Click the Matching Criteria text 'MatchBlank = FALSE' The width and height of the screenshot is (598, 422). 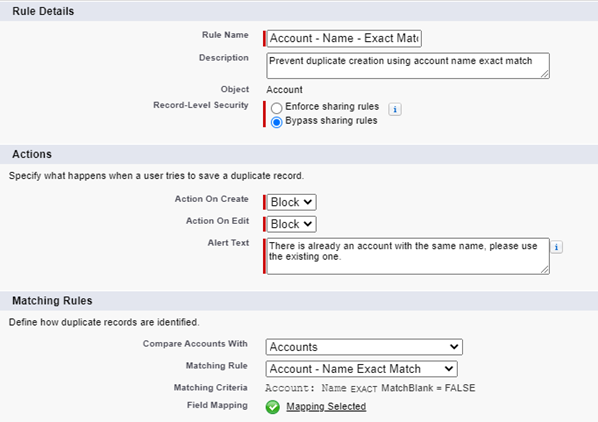click(x=428, y=388)
